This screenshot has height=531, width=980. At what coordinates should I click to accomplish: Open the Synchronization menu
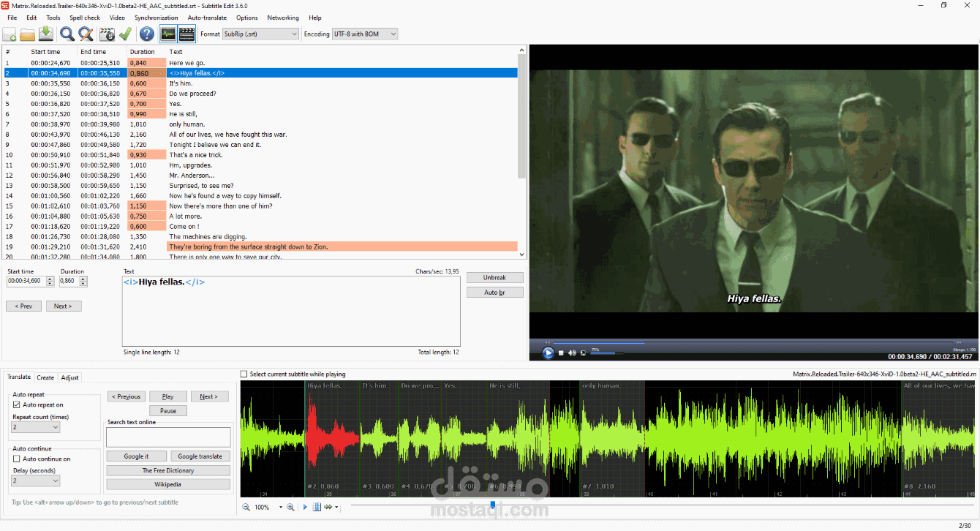point(156,18)
